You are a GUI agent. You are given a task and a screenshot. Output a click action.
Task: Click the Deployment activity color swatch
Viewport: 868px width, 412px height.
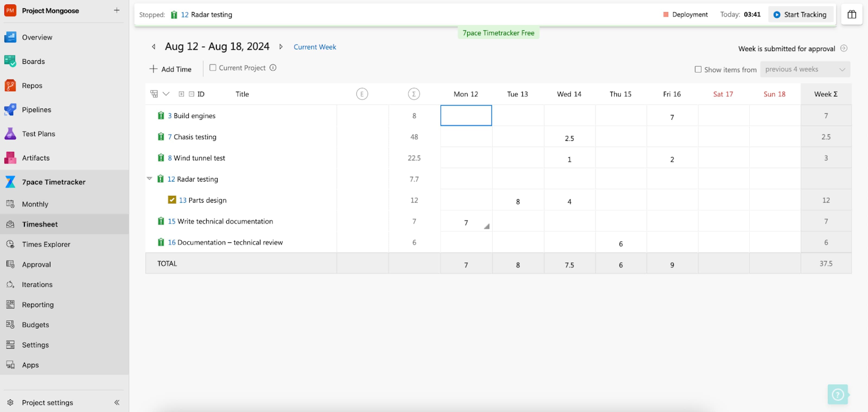click(665, 14)
